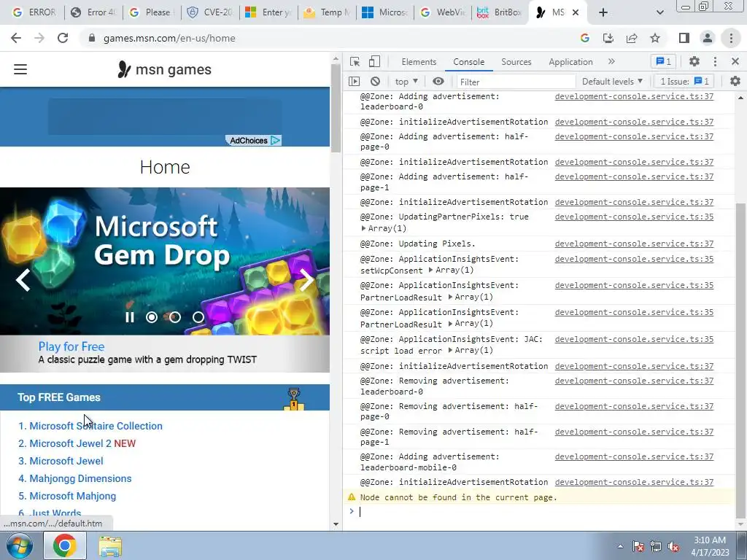Click the page vertical scrollbar thumb
This screenshot has width=747, height=560.
click(x=336, y=108)
